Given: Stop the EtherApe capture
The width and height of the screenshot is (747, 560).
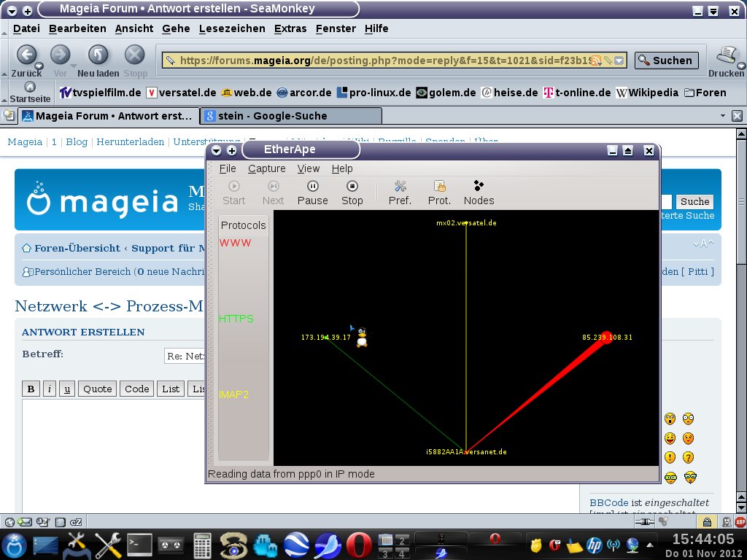Looking at the screenshot, I should (352, 192).
